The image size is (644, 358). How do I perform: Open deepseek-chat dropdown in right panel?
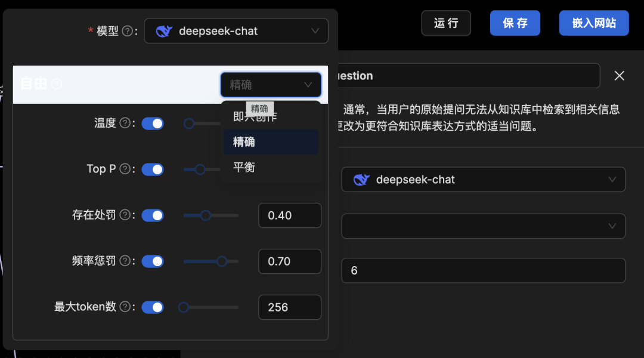coord(484,180)
